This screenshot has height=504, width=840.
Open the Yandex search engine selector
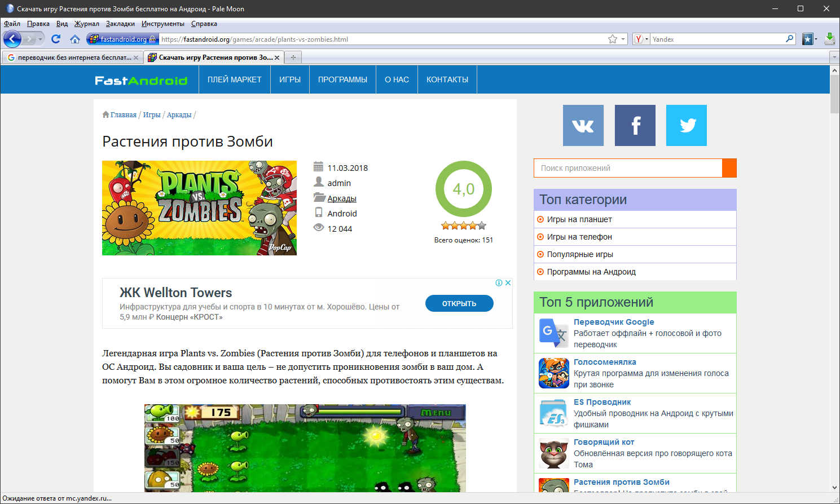click(x=641, y=39)
